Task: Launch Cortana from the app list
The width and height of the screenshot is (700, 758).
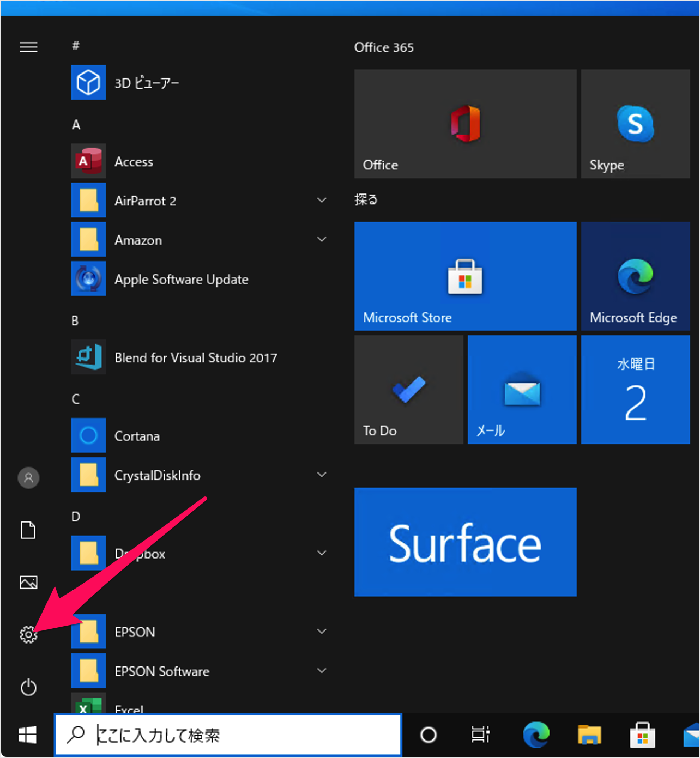Action: 136,435
